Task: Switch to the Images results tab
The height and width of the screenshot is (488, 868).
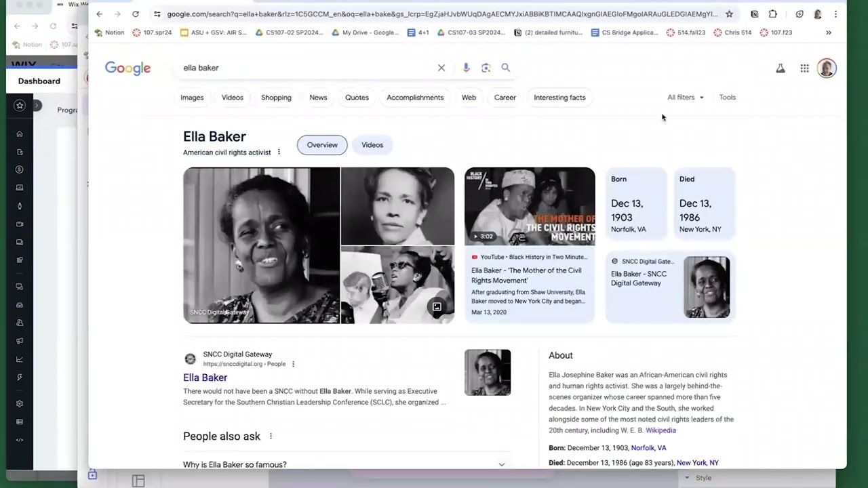Action: click(x=192, y=98)
